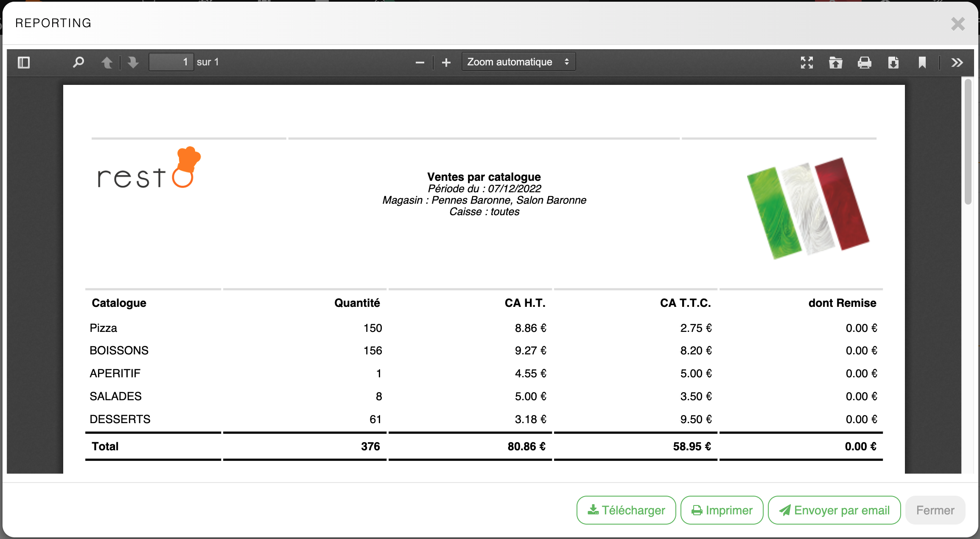Go to previous page arrow
The height and width of the screenshot is (539, 980).
pyautogui.click(x=107, y=62)
